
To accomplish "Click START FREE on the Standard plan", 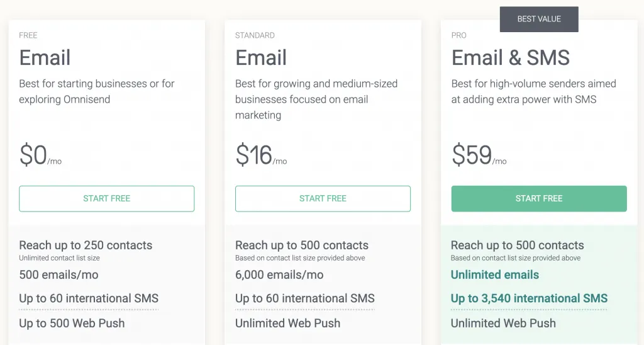I will click(x=323, y=198).
